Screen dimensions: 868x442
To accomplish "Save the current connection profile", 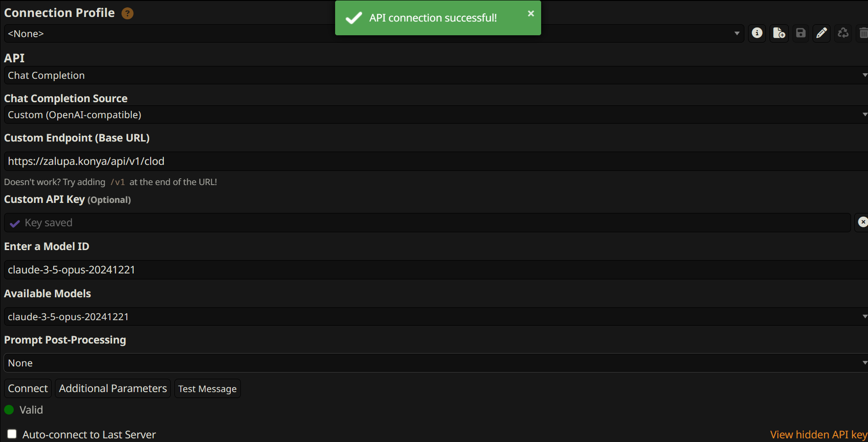I will pos(800,33).
